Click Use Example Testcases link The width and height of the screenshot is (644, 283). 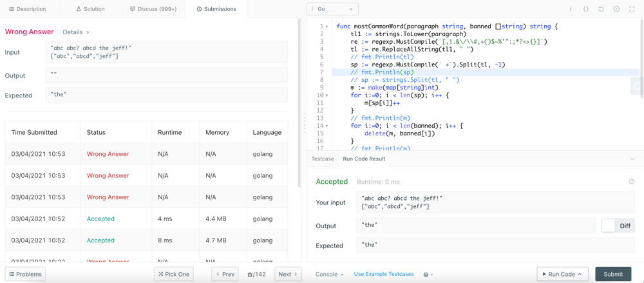[x=384, y=274]
